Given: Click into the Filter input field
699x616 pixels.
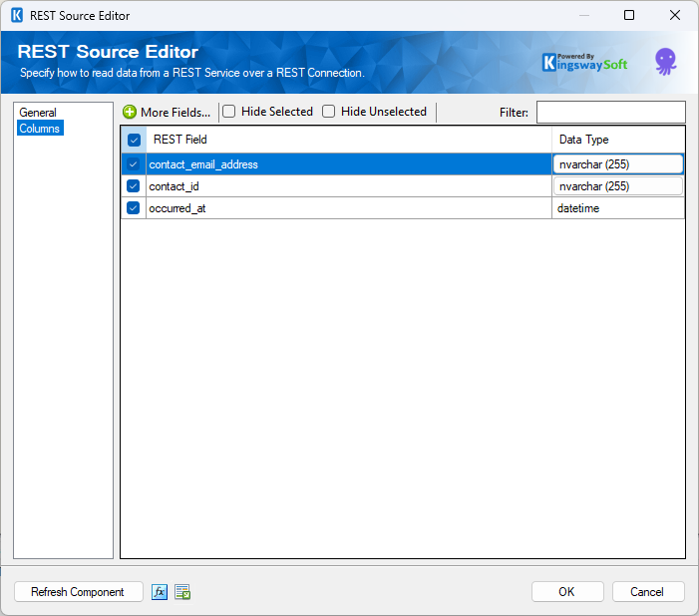Looking at the screenshot, I should pos(610,112).
